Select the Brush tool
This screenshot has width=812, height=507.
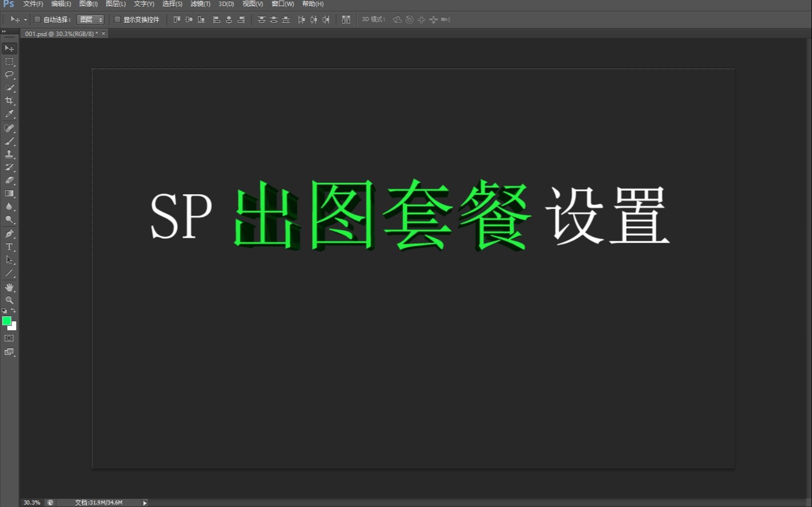tap(9, 141)
